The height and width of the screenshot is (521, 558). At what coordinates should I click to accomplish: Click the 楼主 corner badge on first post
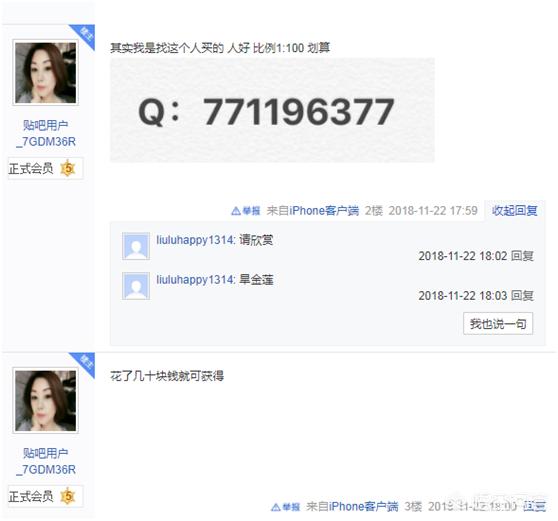85,34
